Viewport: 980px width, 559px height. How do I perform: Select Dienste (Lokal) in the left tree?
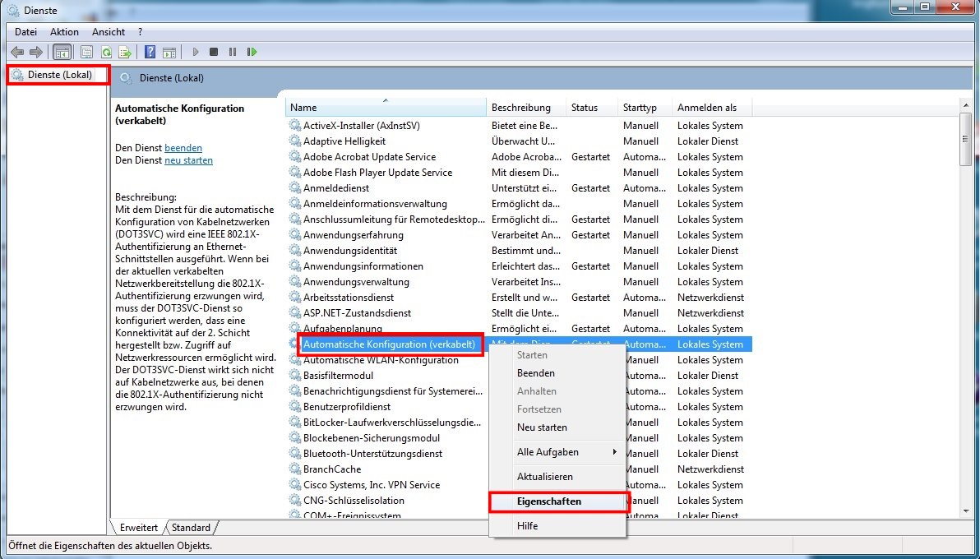tap(59, 75)
